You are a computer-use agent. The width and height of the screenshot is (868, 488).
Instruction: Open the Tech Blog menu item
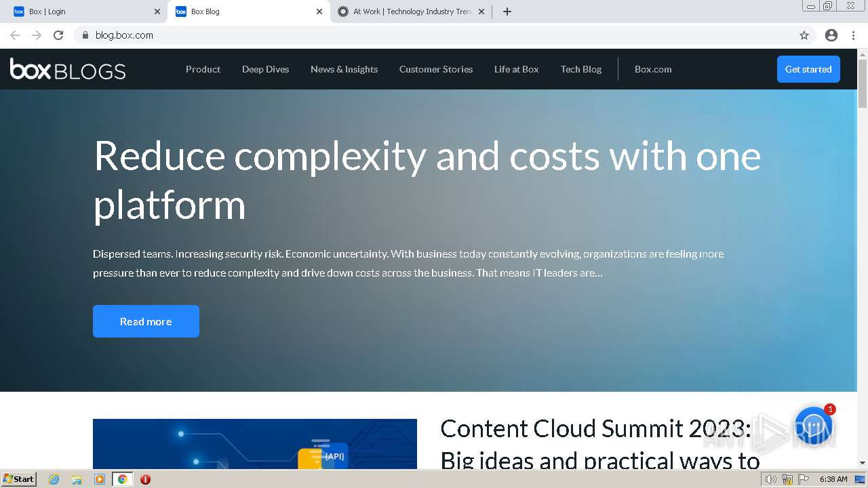pos(581,69)
